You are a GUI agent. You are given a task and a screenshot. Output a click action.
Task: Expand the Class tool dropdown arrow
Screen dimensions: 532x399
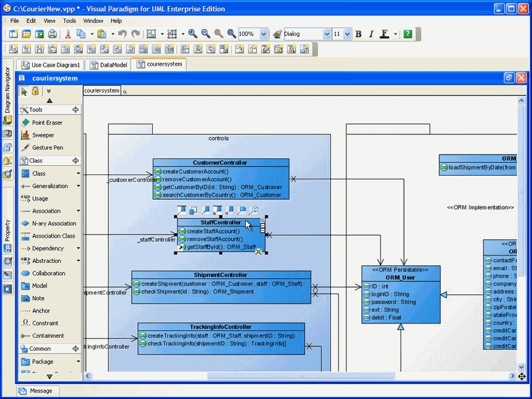[x=79, y=173]
